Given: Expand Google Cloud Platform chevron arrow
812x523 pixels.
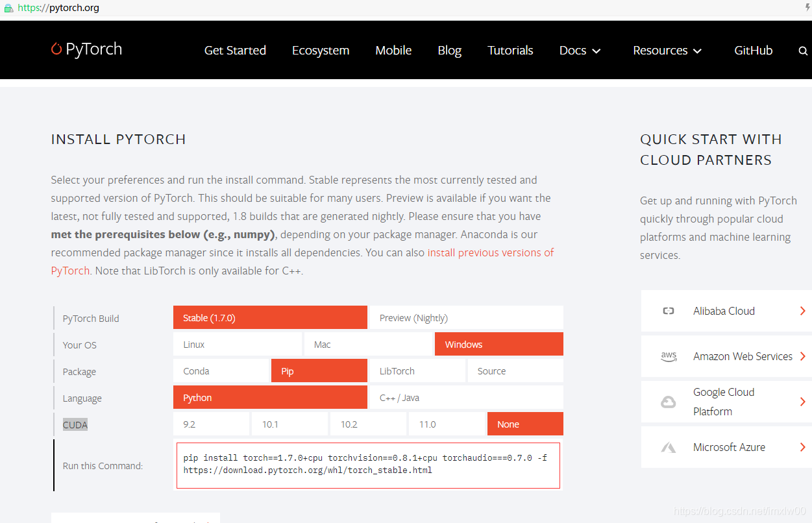Looking at the screenshot, I should (x=803, y=402).
